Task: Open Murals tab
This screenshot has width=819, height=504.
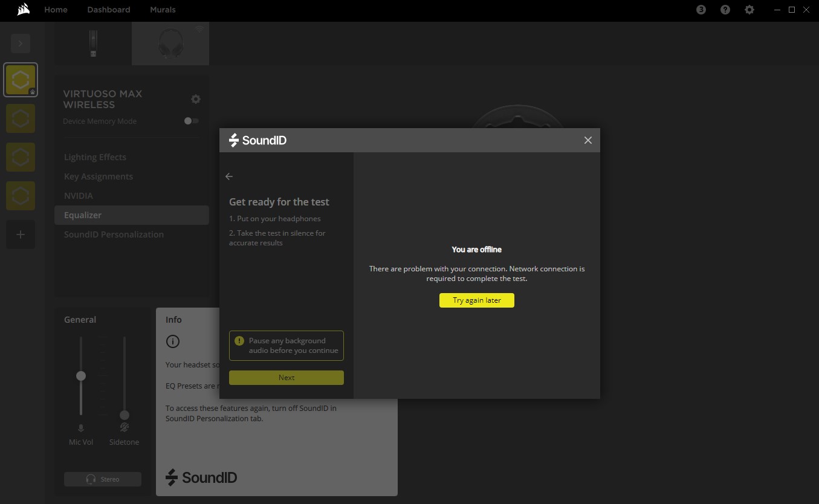Action: pyautogui.click(x=163, y=10)
